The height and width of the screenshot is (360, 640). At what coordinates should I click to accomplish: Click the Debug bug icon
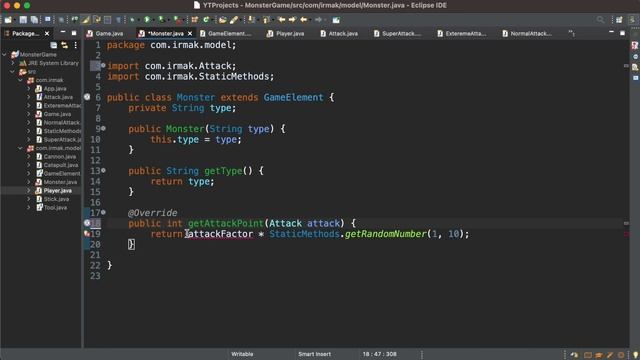click(x=133, y=20)
